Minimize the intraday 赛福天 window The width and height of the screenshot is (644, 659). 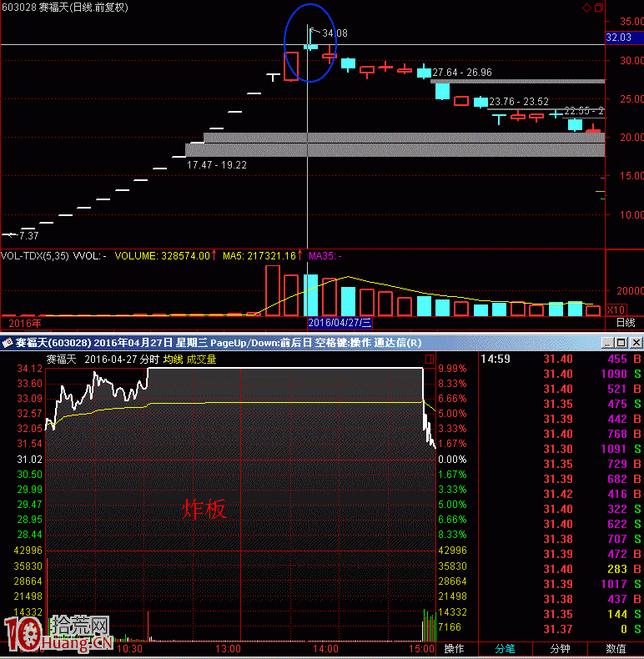tap(607, 343)
